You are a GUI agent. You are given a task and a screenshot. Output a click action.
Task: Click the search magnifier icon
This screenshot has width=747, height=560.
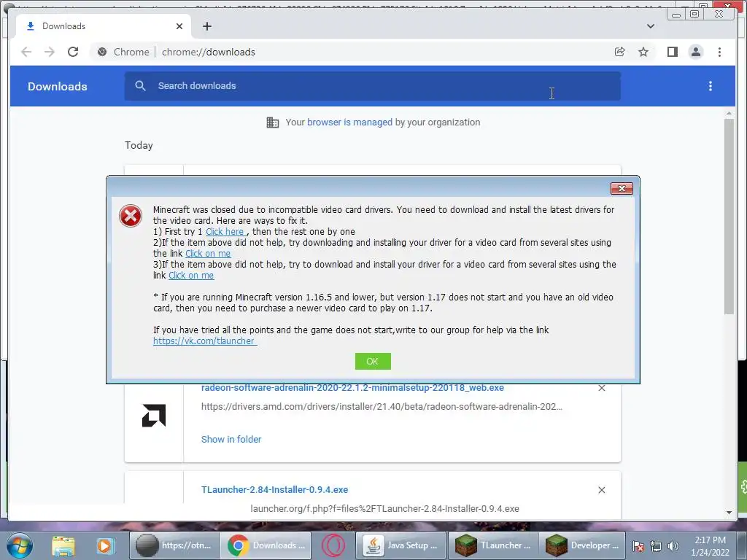pyautogui.click(x=140, y=86)
